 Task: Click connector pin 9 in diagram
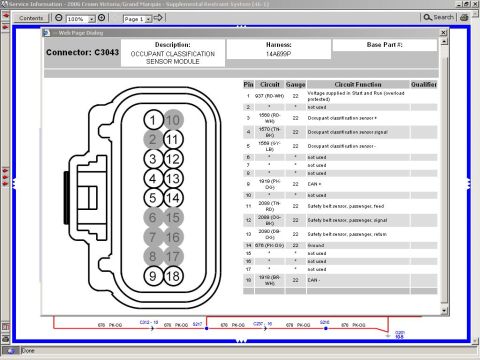click(x=153, y=276)
